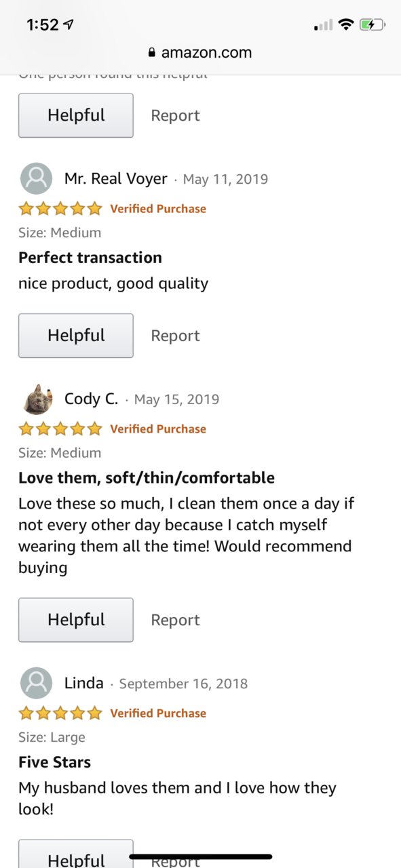Open reviewer name Linda
This screenshot has height=868, width=401.
tap(84, 684)
